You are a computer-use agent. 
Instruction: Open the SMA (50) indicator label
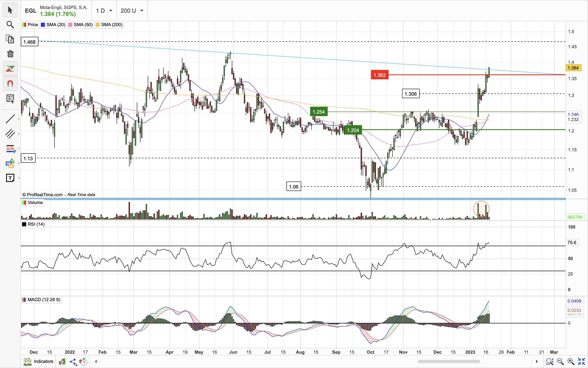81,25
